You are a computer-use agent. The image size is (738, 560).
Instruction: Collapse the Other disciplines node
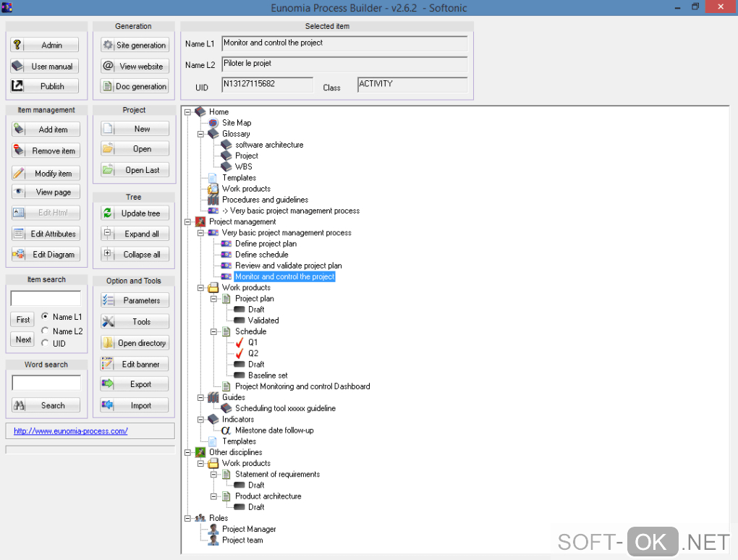188,452
